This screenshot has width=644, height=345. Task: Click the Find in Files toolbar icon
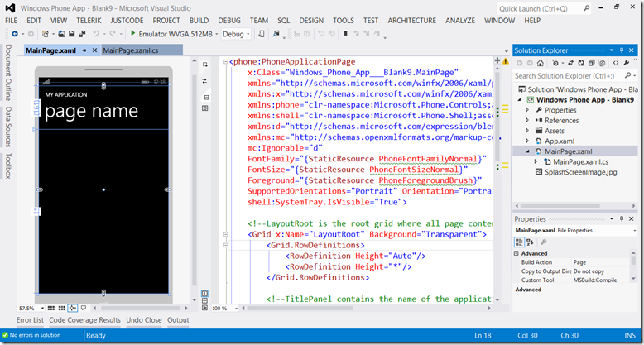coord(276,34)
